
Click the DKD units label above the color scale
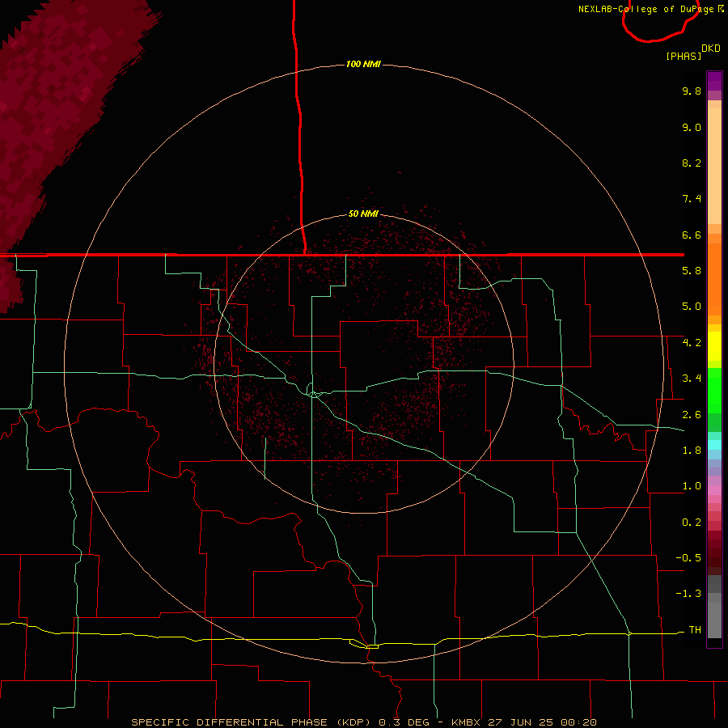[711, 49]
